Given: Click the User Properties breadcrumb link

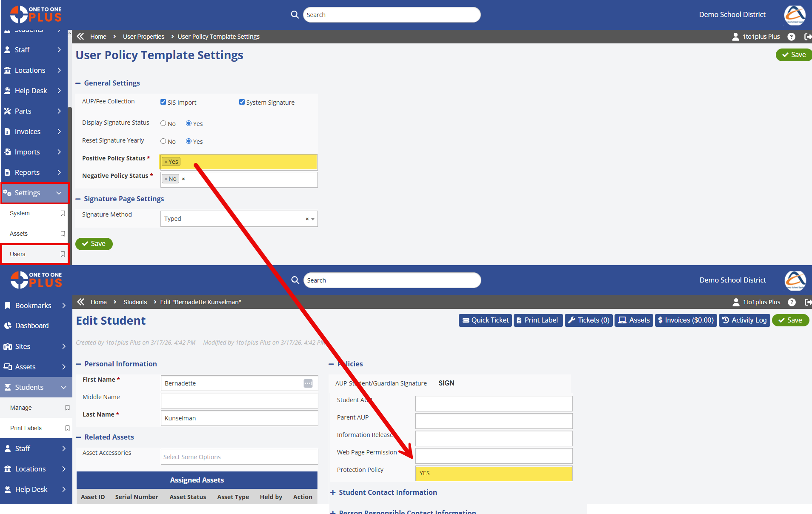Looking at the screenshot, I should [143, 37].
